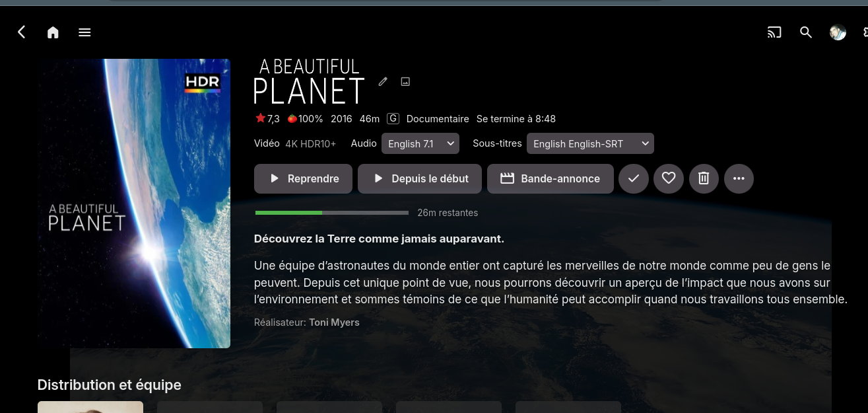Screen dimensions: 868x413
Task: Open the hamburger menu
Action: (x=84, y=32)
